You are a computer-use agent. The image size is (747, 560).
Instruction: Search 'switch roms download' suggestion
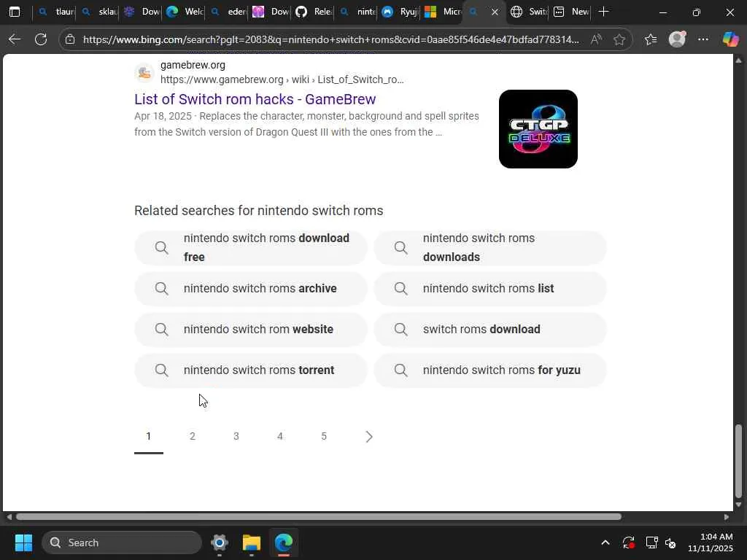(490, 330)
